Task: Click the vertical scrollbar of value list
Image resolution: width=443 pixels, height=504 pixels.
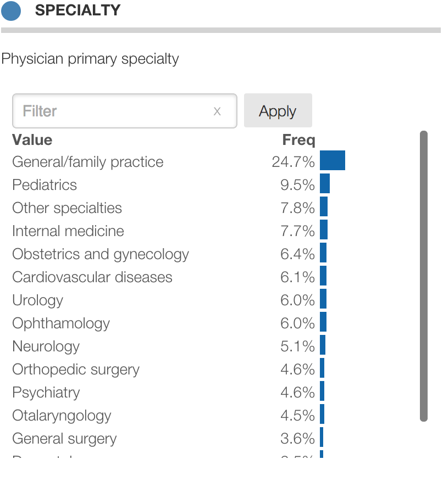Action: pyautogui.click(x=423, y=276)
